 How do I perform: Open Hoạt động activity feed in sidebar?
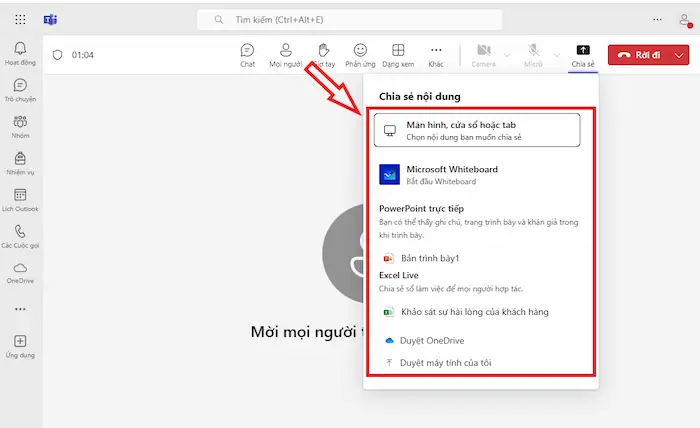point(20,53)
